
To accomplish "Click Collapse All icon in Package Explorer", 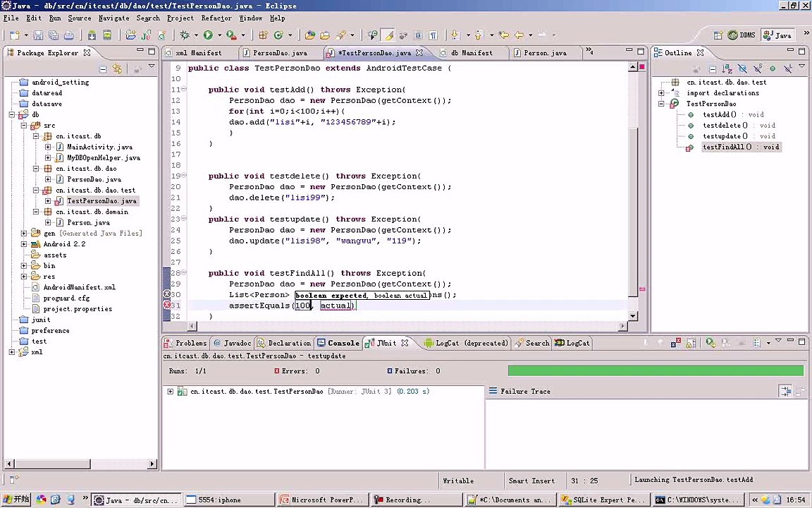I will coord(103,68).
